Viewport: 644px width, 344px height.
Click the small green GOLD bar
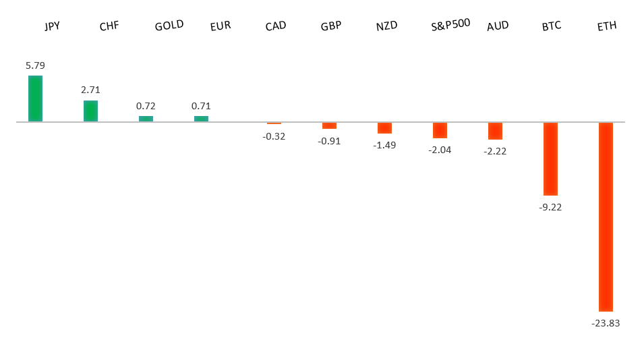pos(146,119)
